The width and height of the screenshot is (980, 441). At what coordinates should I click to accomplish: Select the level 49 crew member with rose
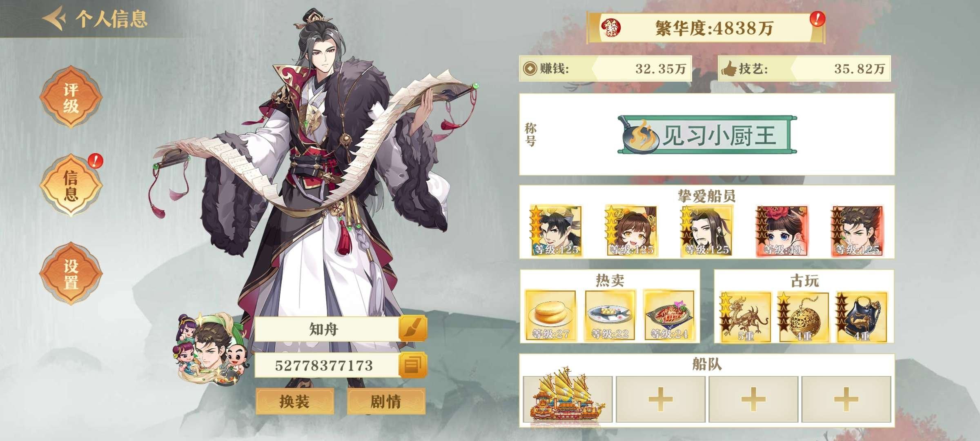click(x=782, y=231)
